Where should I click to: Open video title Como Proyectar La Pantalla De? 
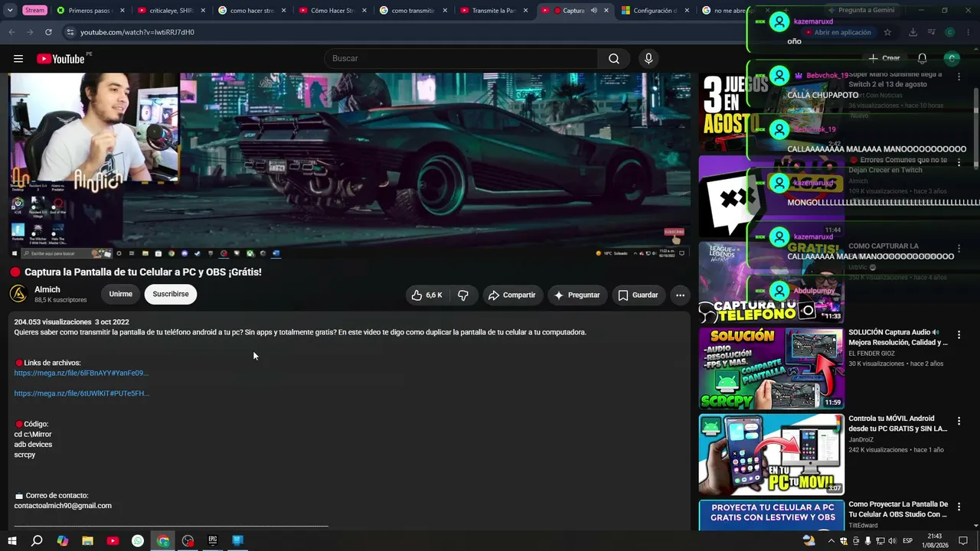(898, 510)
